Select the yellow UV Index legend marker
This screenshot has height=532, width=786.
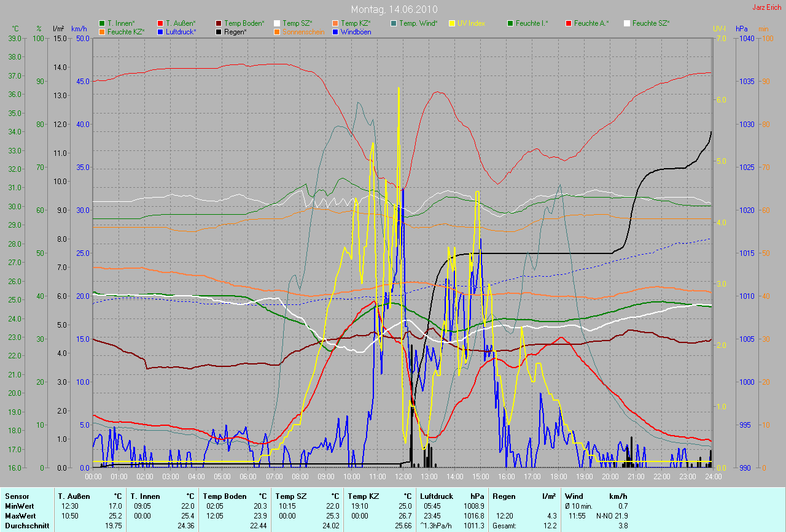point(452,23)
